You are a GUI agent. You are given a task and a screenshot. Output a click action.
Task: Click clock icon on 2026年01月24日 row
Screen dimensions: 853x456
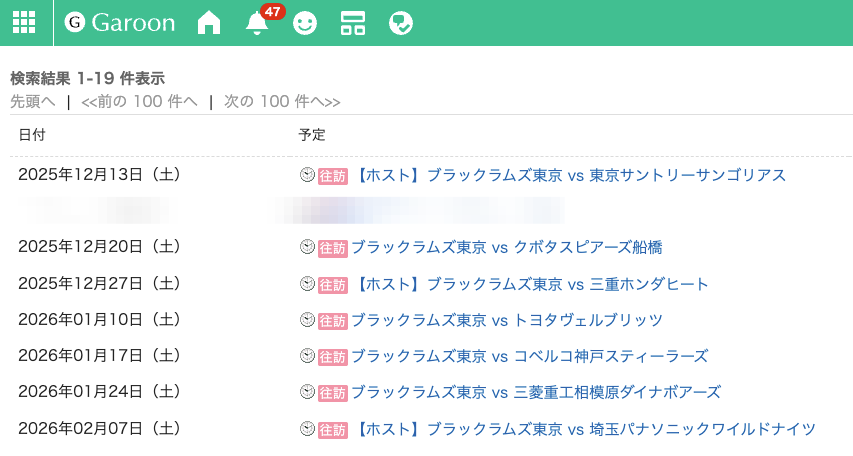click(307, 392)
